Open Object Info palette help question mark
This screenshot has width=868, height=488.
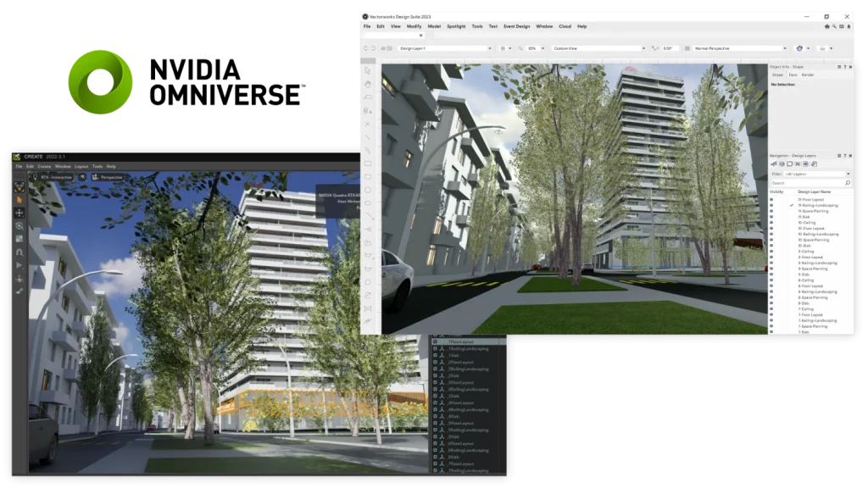(x=845, y=67)
